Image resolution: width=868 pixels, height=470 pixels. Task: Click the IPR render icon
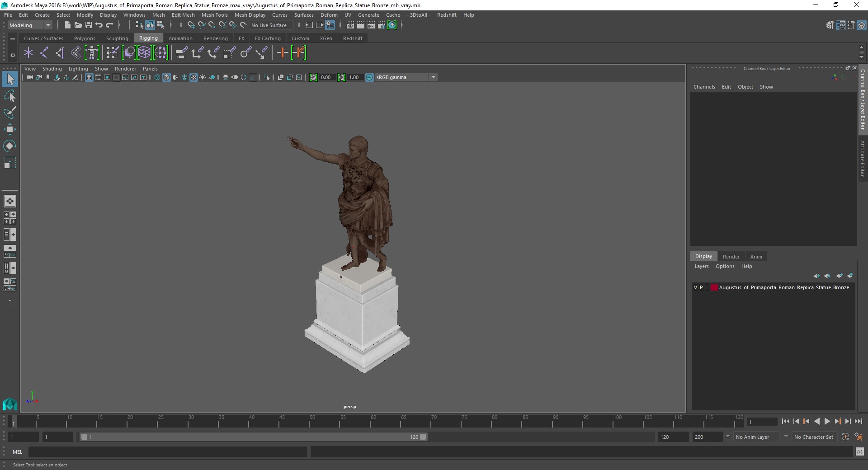[x=371, y=25]
